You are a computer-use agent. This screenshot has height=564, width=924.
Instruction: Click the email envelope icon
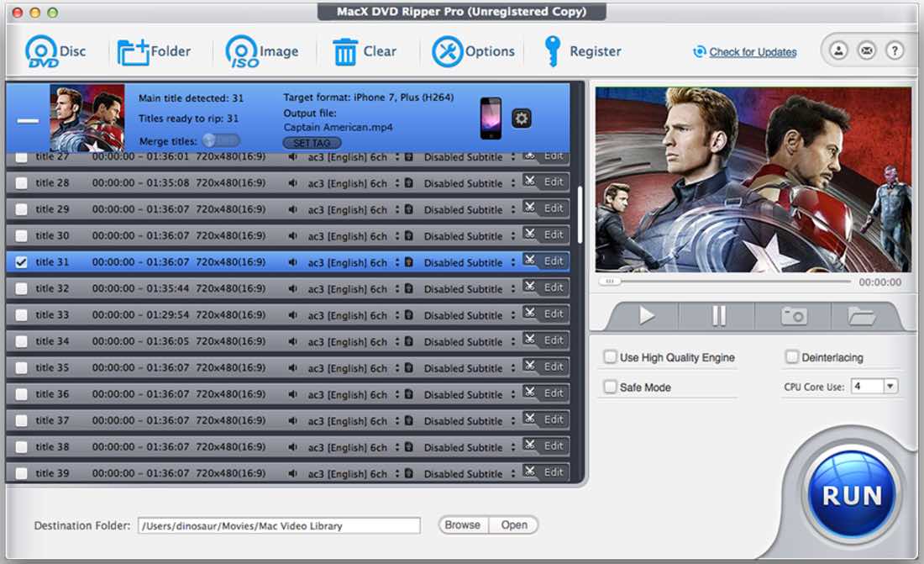point(866,50)
